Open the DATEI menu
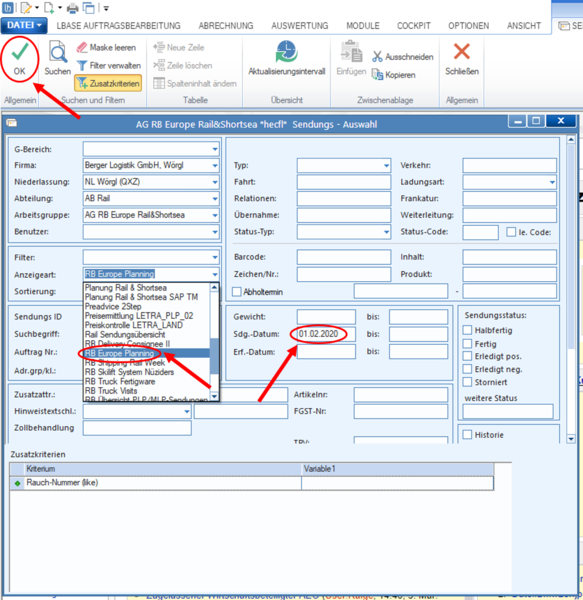 24,25
